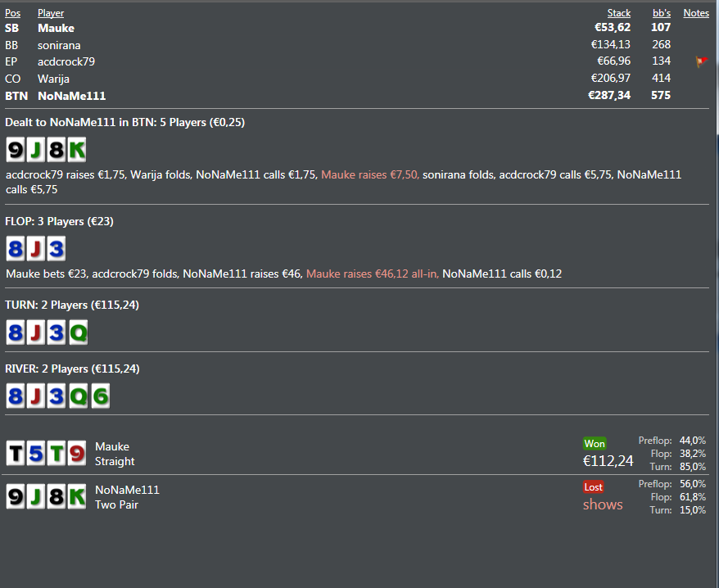Click the Queen card on the turn board
Screen dimensions: 719x588
tap(77, 332)
